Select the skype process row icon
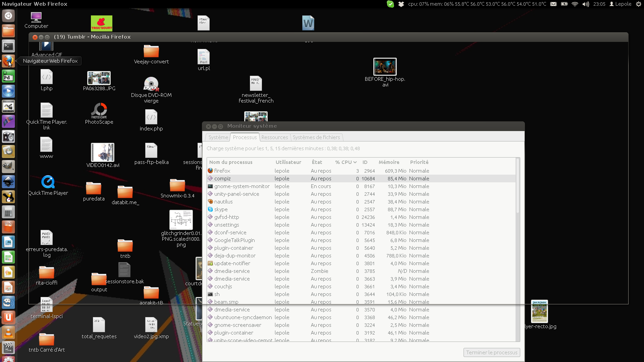 [210, 209]
